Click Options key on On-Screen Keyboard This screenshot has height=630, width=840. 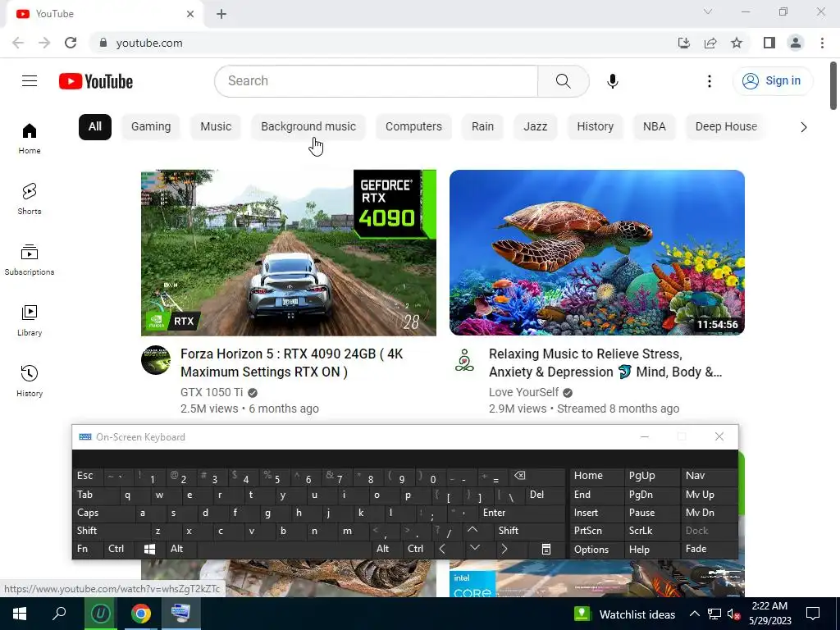tap(596, 549)
